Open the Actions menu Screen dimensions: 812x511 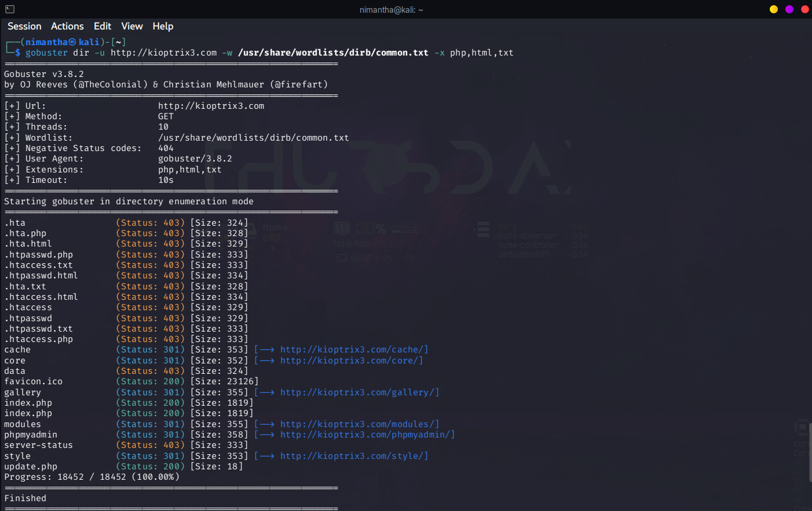[67, 26]
